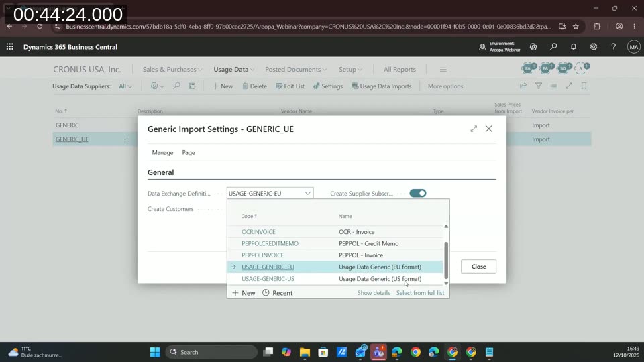Click the search magnifier in header
The image size is (644, 362).
(x=553, y=47)
